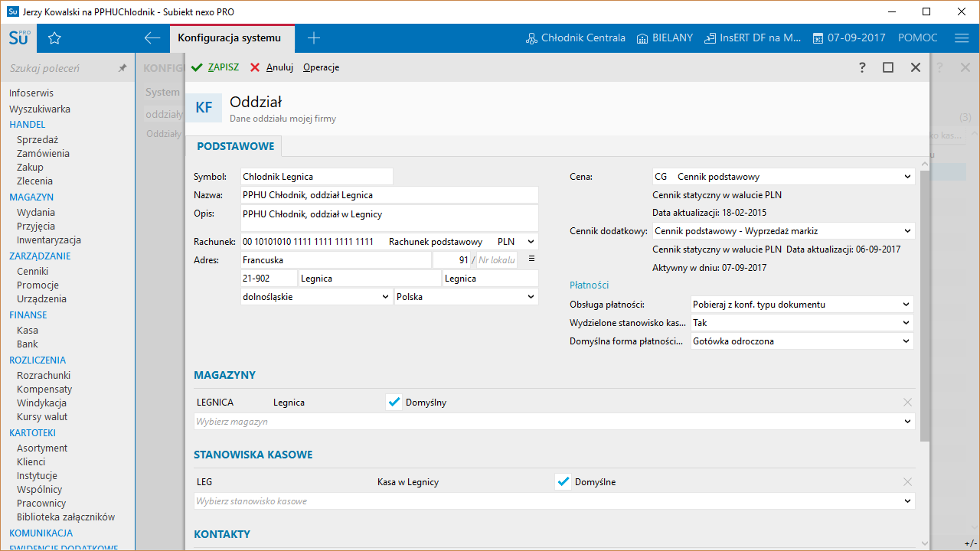Click Anuluj to cancel changes

(x=272, y=67)
